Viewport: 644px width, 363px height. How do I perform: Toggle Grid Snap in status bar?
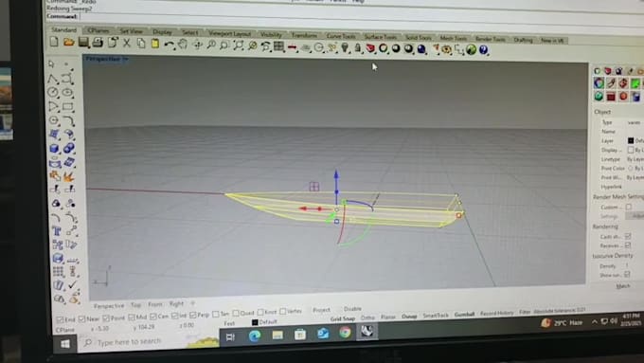[343, 318]
